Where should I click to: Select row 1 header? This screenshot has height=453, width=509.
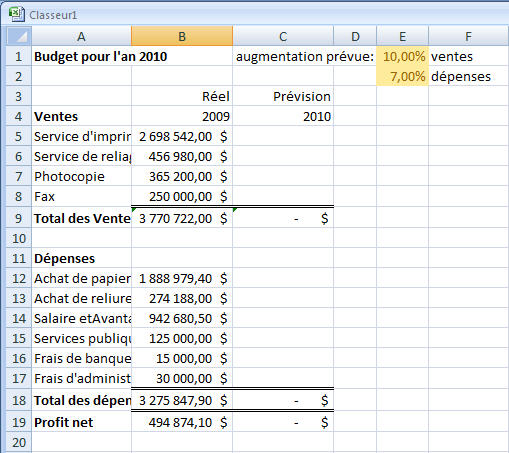tap(19, 56)
